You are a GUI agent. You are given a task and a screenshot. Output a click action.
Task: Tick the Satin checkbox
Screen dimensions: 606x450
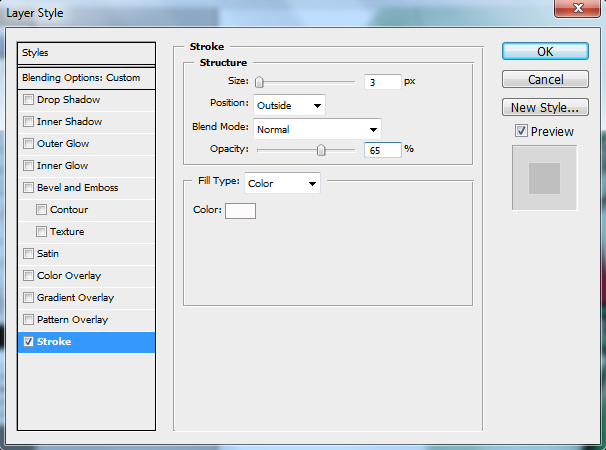pos(28,254)
